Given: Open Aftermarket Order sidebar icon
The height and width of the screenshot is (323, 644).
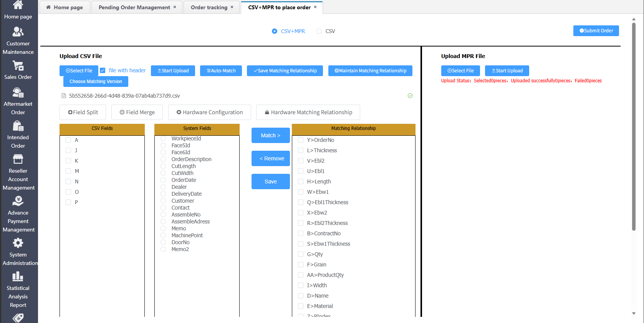Looking at the screenshot, I should pyautogui.click(x=18, y=92).
